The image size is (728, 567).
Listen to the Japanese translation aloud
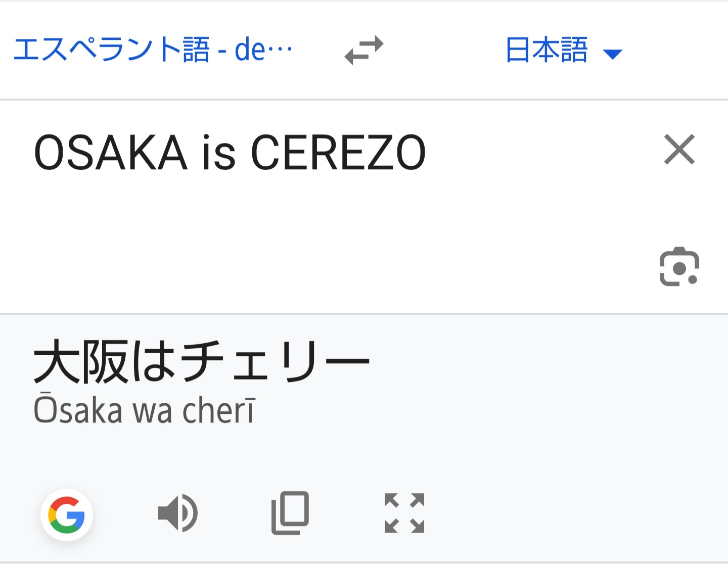(x=178, y=513)
